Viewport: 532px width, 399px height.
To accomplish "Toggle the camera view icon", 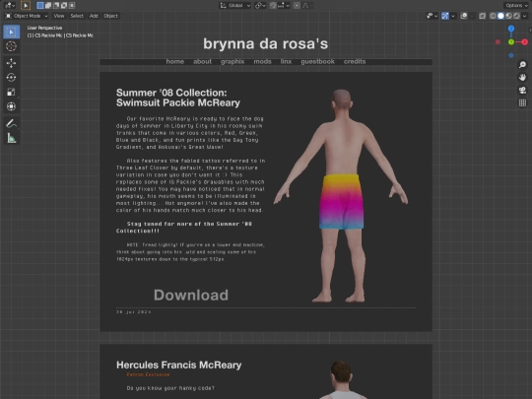I will point(522,90).
